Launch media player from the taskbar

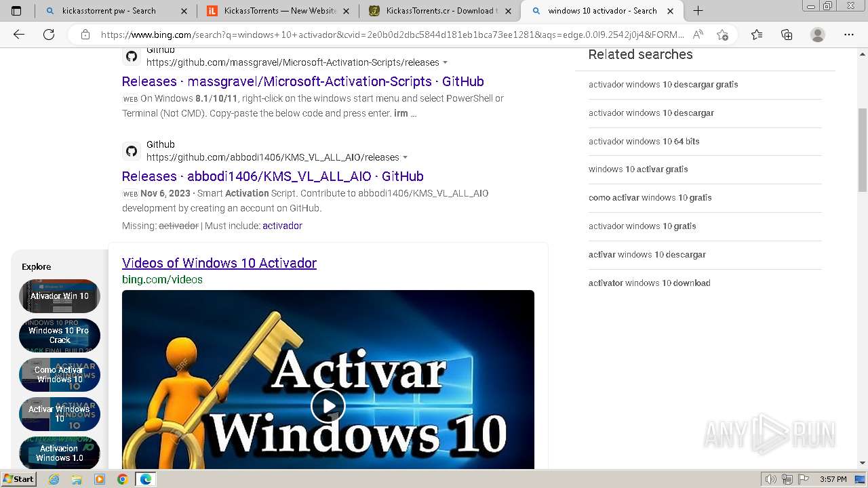[100, 479]
